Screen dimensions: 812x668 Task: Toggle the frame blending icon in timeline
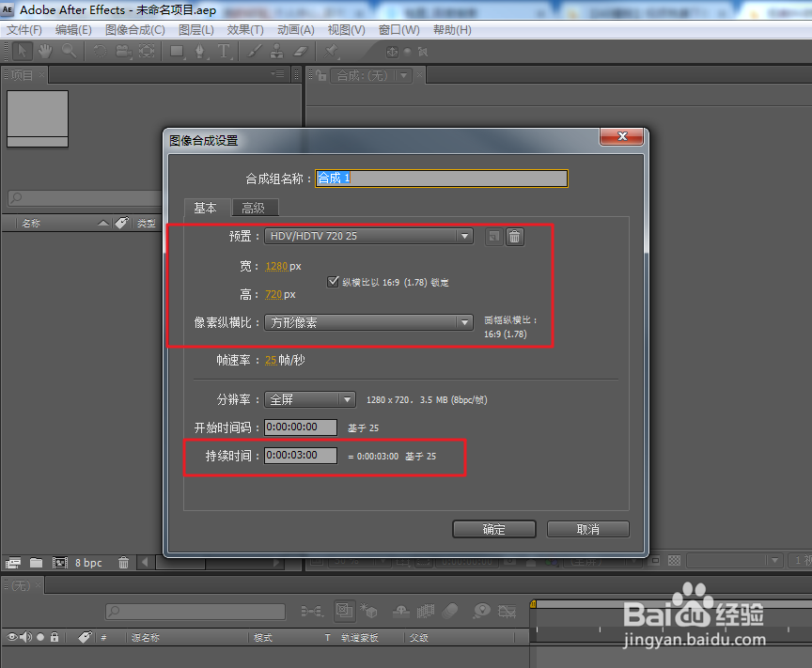pyautogui.click(x=426, y=612)
